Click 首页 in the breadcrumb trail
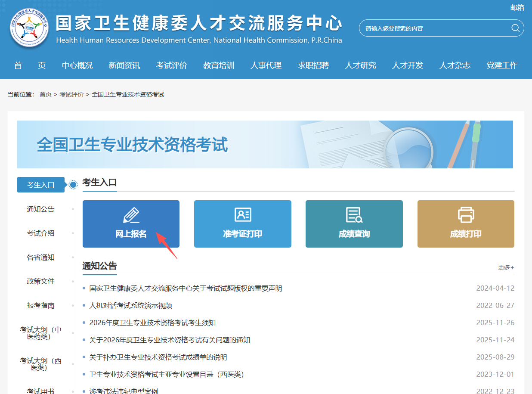 45,94
